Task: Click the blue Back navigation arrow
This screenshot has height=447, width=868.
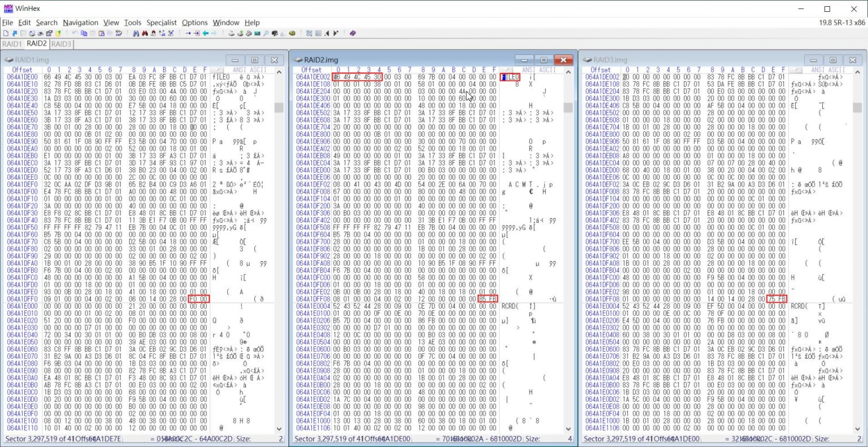Action: (x=205, y=33)
